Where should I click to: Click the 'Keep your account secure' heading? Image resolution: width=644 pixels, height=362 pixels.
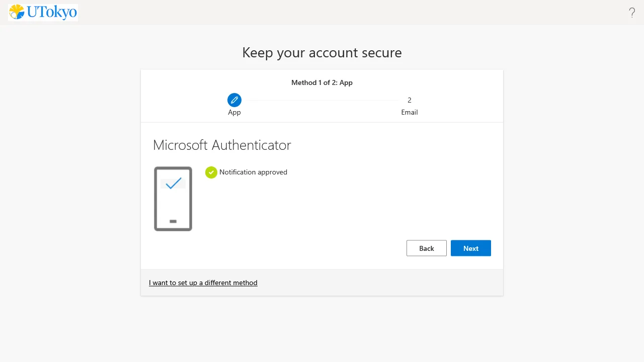322,53
